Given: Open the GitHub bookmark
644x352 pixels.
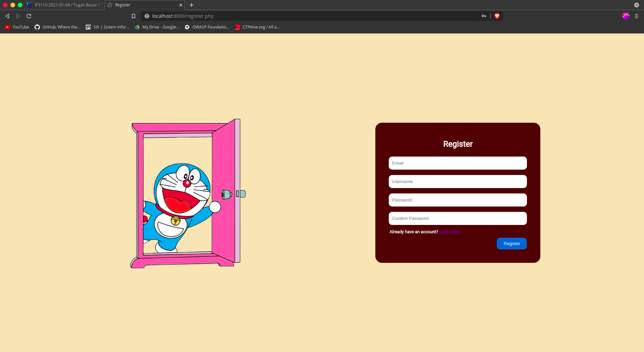Looking at the screenshot, I should pos(57,27).
